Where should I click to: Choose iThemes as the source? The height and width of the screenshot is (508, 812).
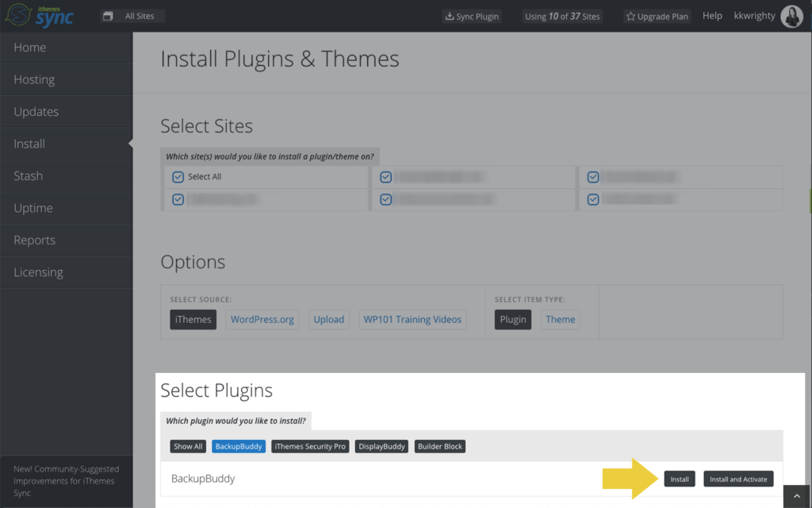tap(193, 320)
